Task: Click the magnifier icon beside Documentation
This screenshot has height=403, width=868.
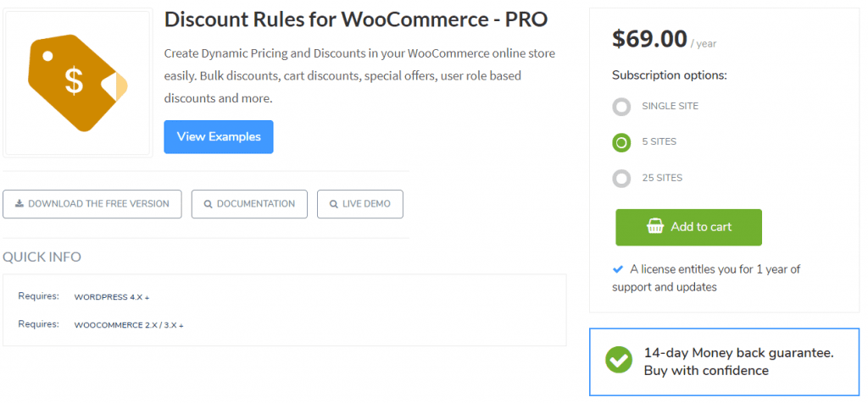Action: (207, 204)
